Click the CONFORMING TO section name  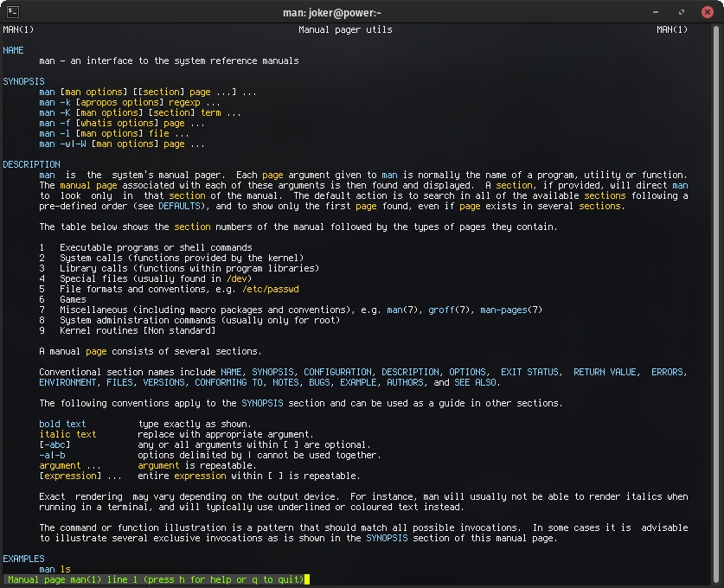228,382
